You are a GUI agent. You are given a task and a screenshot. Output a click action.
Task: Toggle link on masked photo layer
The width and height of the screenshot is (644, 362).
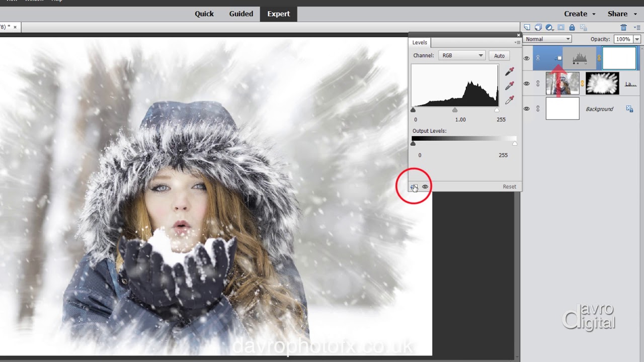click(538, 83)
